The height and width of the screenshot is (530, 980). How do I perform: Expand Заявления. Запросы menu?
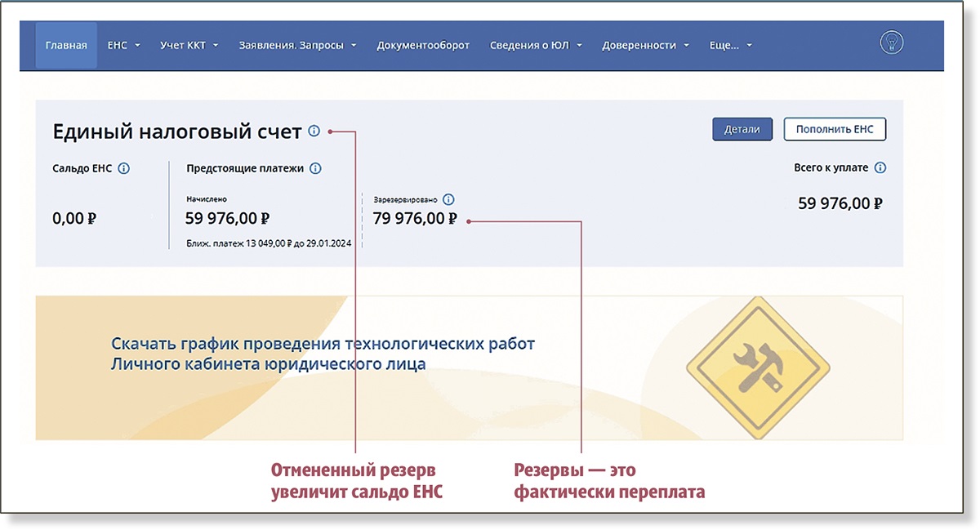pos(297,46)
